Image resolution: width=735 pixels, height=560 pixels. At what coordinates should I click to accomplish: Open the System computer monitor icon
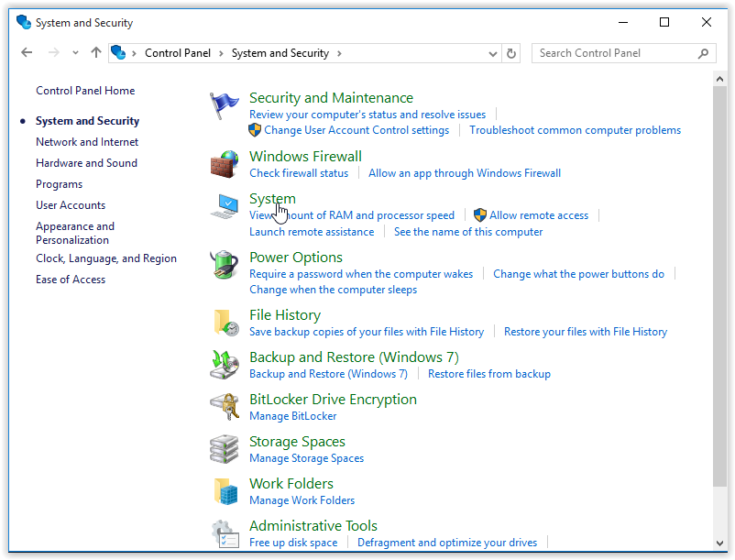[224, 206]
